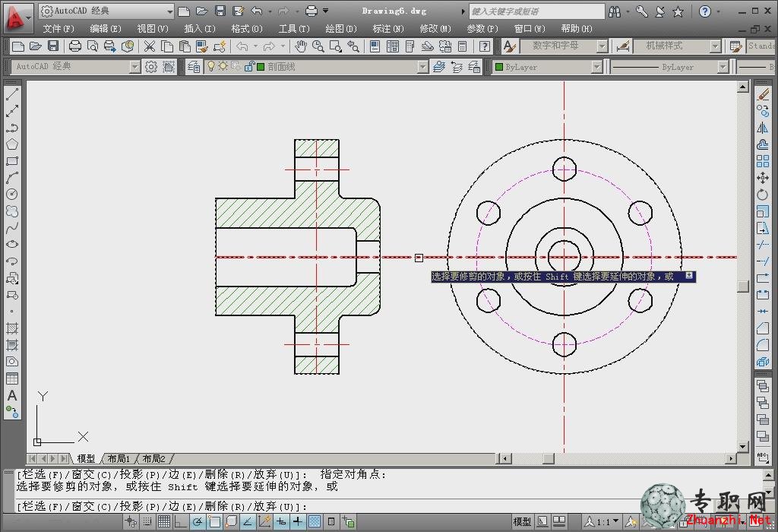The image size is (778, 532).
Task: Select the Array tool
Action: tap(763, 161)
